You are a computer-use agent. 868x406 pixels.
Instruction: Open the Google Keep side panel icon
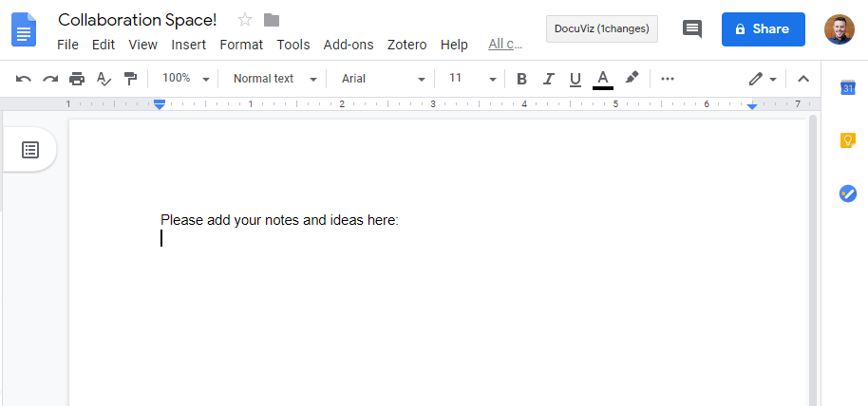coord(848,140)
